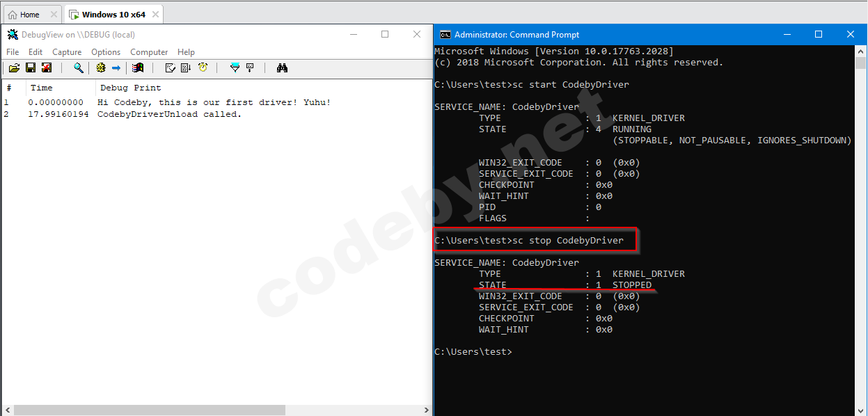868x416 pixels.
Task: Maximize the Command Prompt window
Action: [819, 34]
